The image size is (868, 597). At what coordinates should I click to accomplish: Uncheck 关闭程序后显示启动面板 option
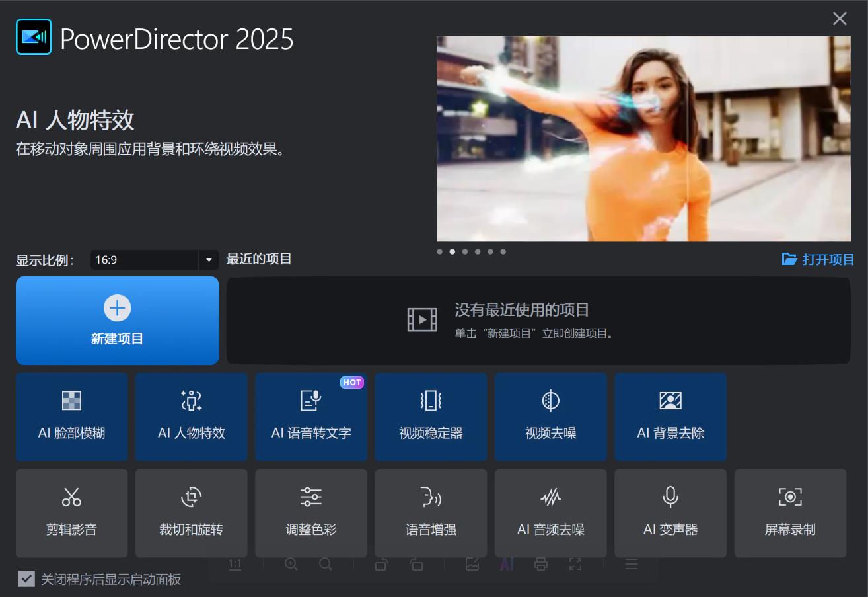pyautogui.click(x=27, y=579)
